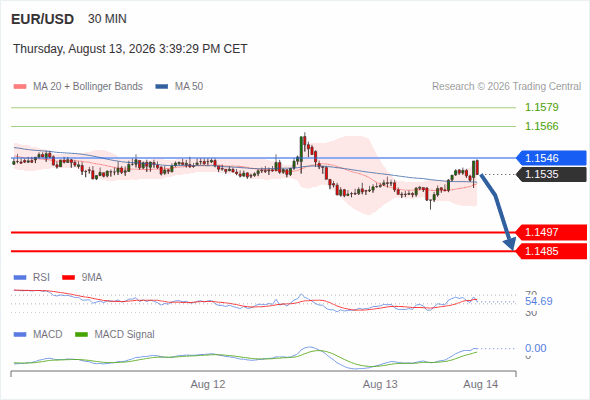The width and height of the screenshot is (590, 400).
Task: Click the 1.1566 resistance level label
Action: coord(541,126)
